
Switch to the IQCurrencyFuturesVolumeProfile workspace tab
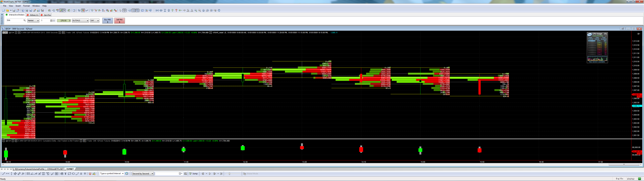pos(30,169)
